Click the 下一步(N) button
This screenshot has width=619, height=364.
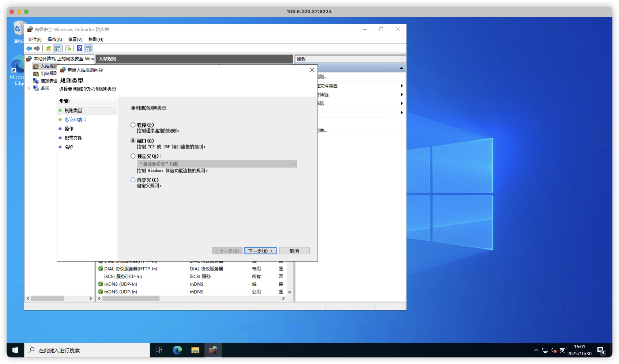(260, 251)
